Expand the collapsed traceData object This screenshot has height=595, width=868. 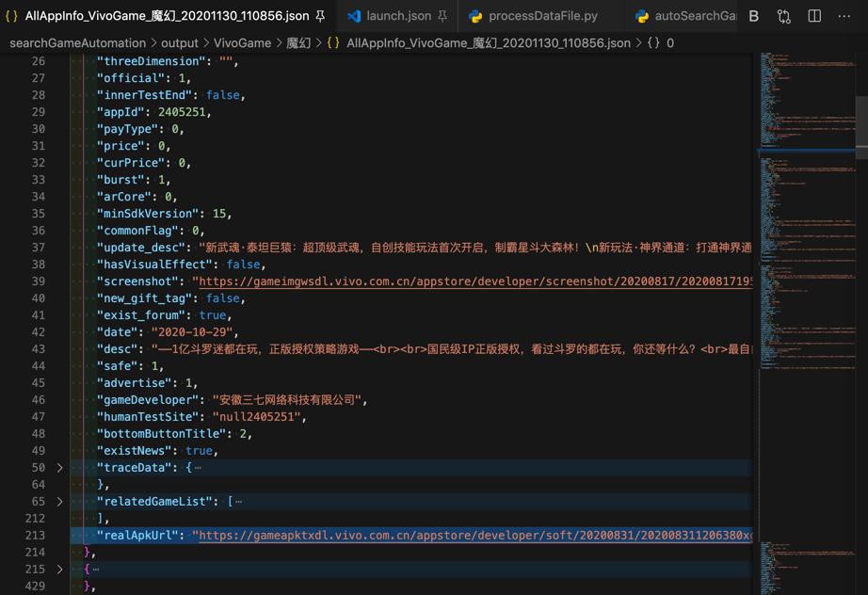point(59,467)
